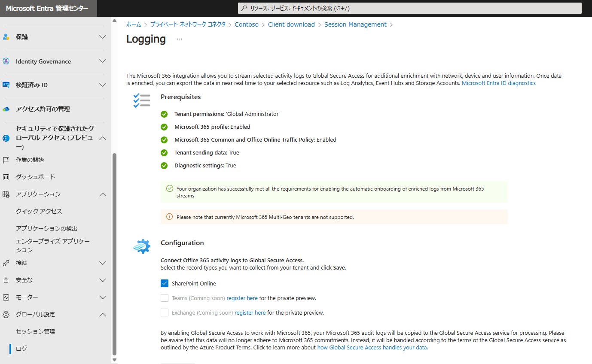
Task: Click the Teams 'register here' link
Action: (x=242, y=298)
